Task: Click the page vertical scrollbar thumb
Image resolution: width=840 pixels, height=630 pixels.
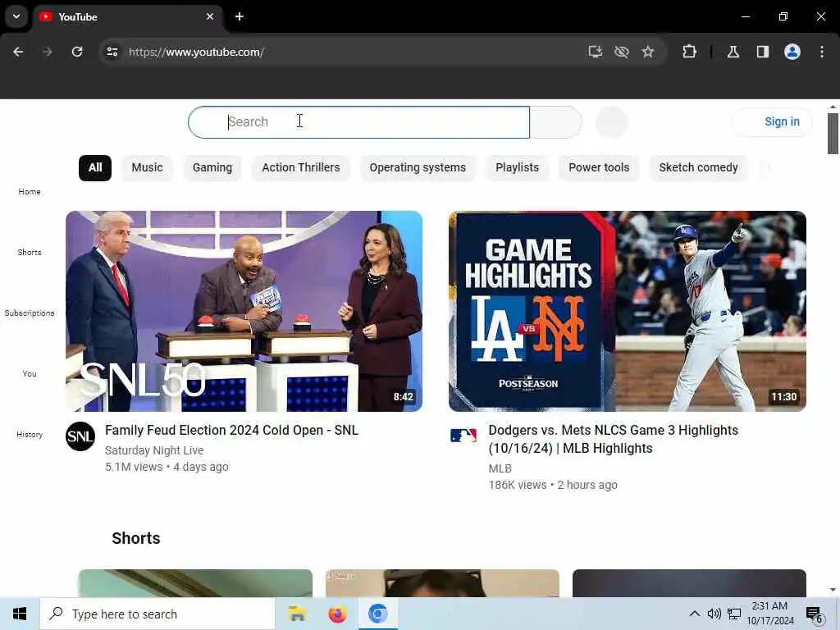Action: 833,133
